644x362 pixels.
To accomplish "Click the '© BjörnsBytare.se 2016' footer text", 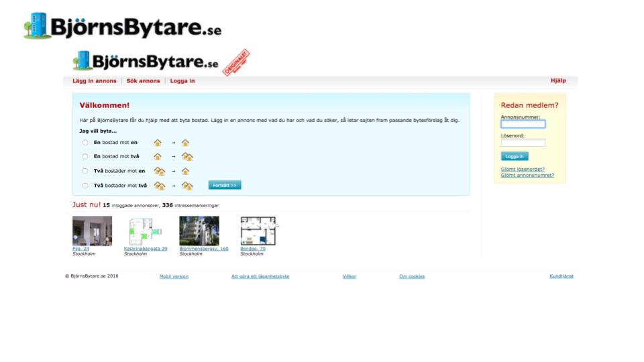I will [x=92, y=276].
